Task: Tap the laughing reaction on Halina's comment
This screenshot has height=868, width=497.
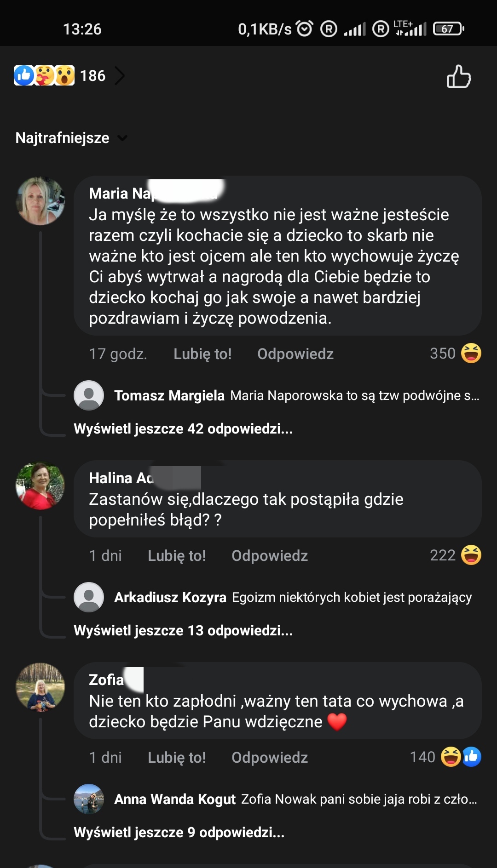Action: (471, 555)
